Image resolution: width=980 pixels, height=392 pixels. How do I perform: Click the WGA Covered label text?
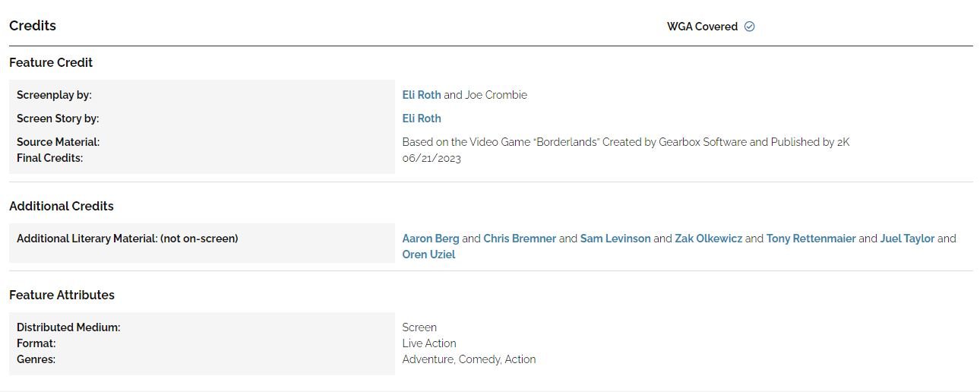point(702,27)
